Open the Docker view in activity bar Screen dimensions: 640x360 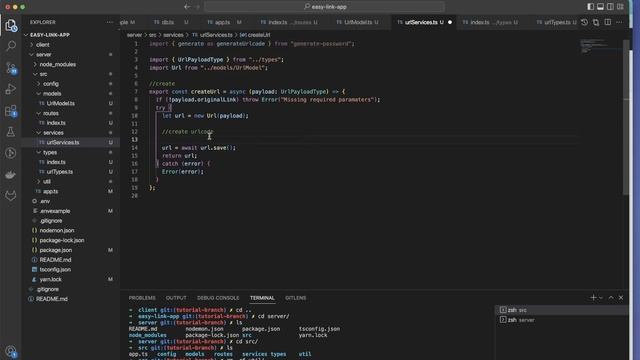tap(11, 175)
